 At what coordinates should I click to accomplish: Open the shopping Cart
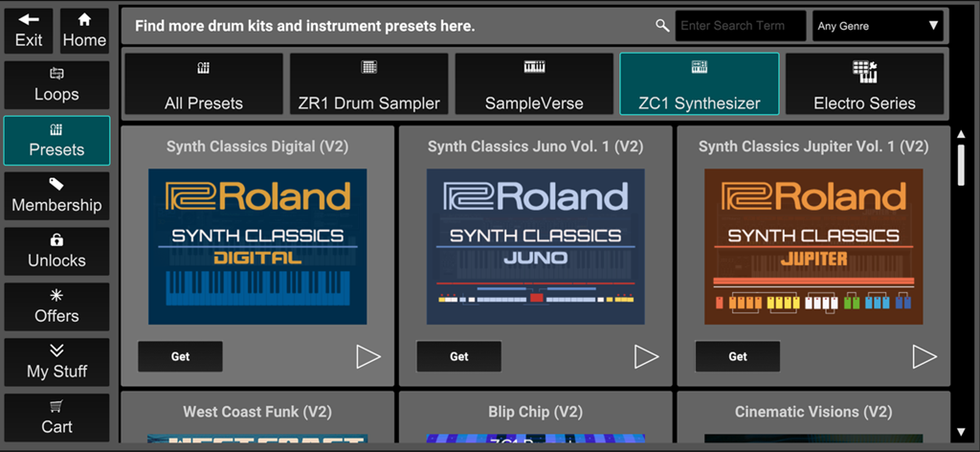(56, 418)
